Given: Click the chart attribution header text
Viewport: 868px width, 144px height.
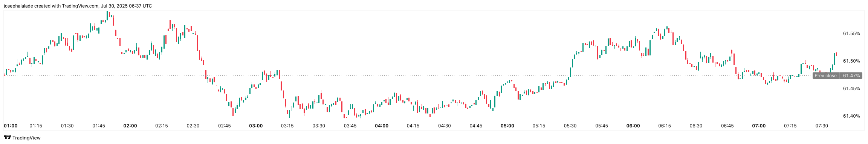Looking at the screenshot, I should coord(78,6).
